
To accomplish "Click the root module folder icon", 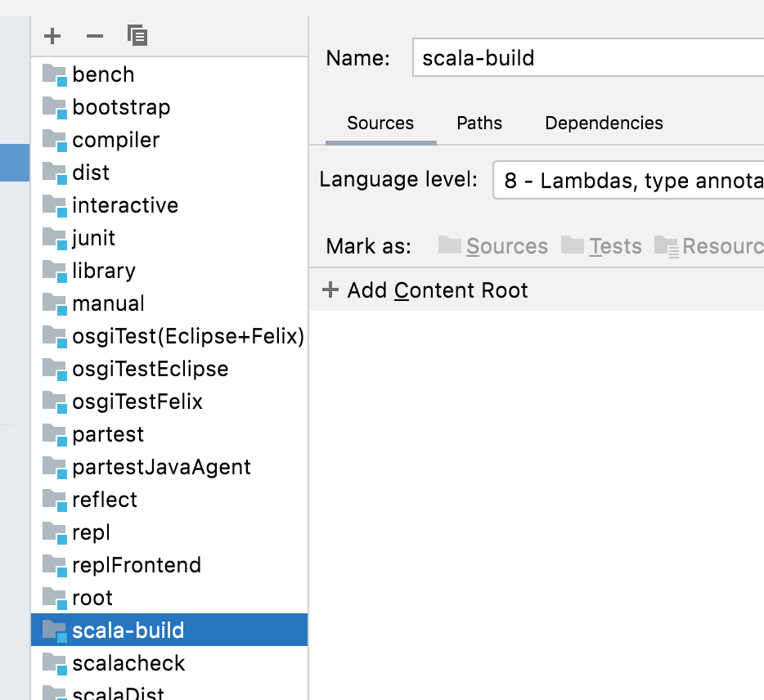I will click(x=55, y=599).
